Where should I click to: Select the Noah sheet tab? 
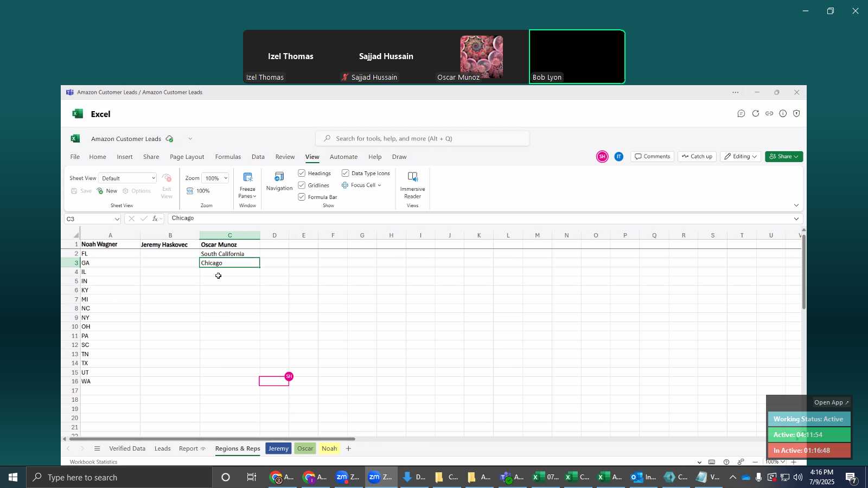[x=329, y=448]
